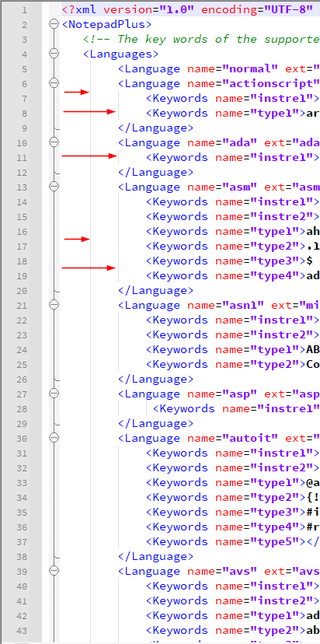The height and width of the screenshot is (644, 320).
Task: Click line number 43 in the margin
Action: (x=22, y=631)
